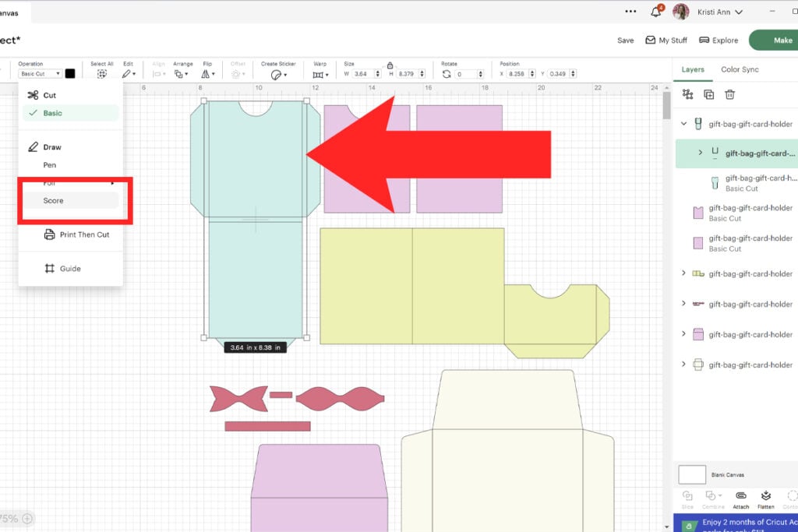Select the Attach tool icon
798x532 pixels.
[x=741, y=496]
